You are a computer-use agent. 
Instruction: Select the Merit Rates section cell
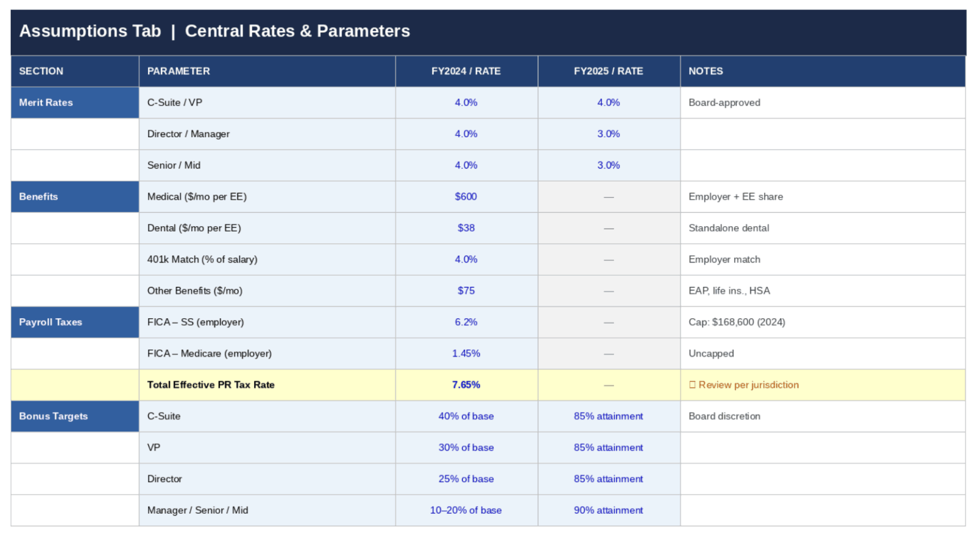click(x=46, y=103)
